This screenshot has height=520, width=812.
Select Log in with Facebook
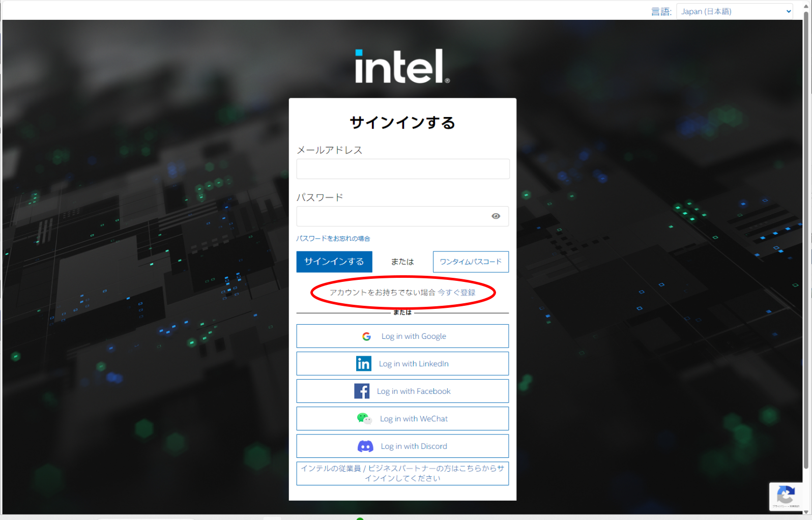pos(402,391)
